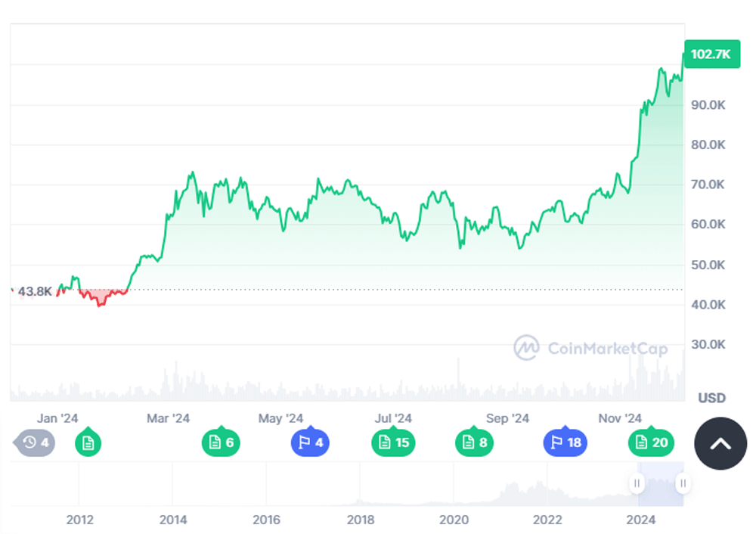Open the green marker showing 8 events
756x534 pixels.
pos(474,443)
